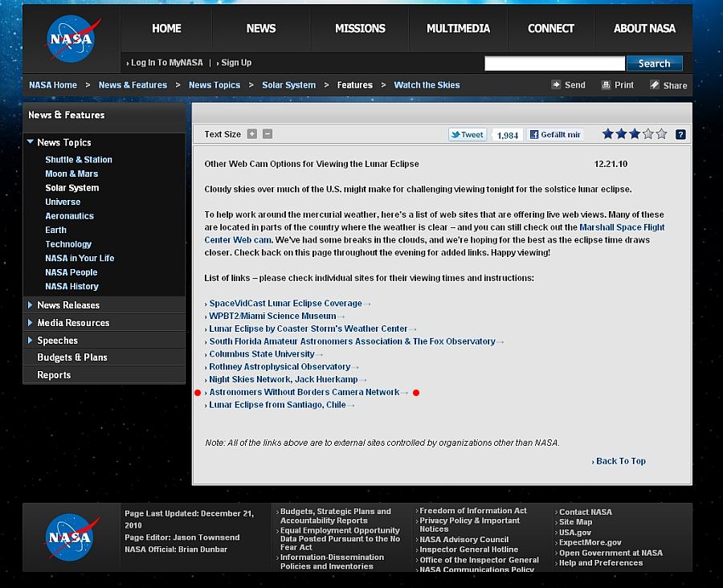Viewport: 723px width, 588px height.
Task: Select Universe topic in sidebar
Action: (63, 202)
